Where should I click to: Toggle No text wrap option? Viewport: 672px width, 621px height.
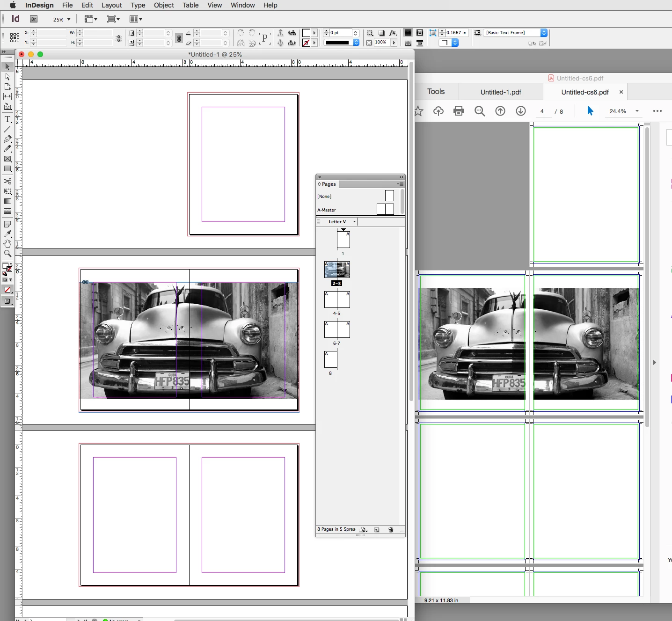pyautogui.click(x=408, y=33)
